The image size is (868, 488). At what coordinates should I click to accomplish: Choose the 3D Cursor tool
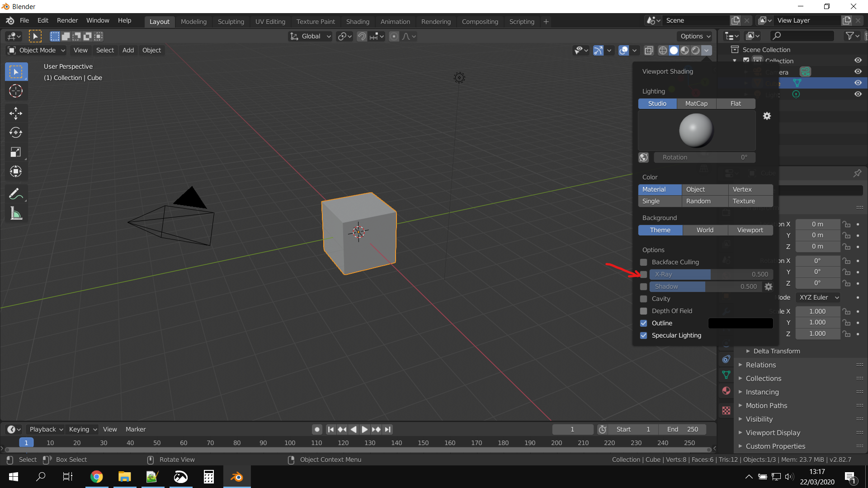(16, 91)
